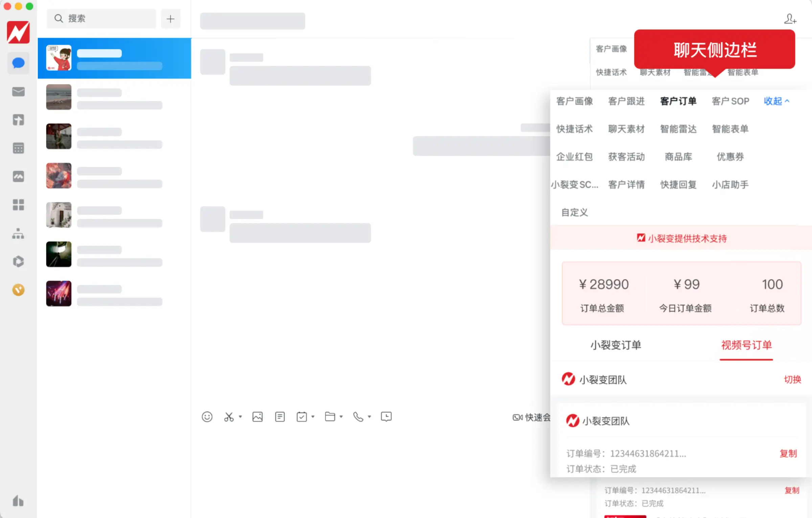Switch to 客户画像 tab in popup
This screenshot has width=812, height=518.
(x=574, y=101)
